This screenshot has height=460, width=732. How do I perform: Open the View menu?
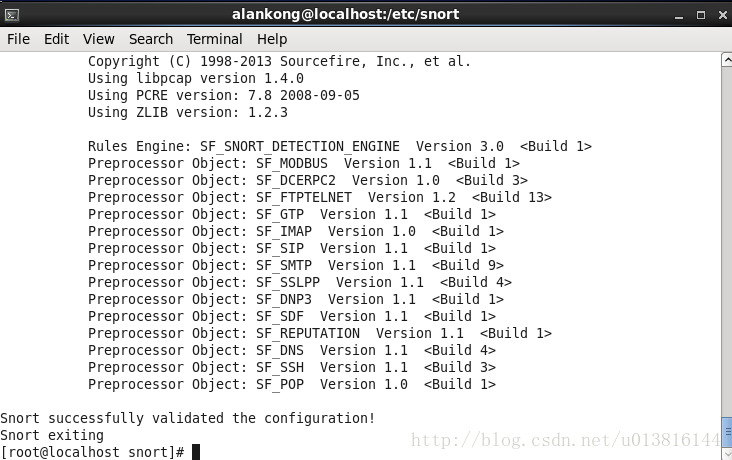pyautogui.click(x=99, y=39)
